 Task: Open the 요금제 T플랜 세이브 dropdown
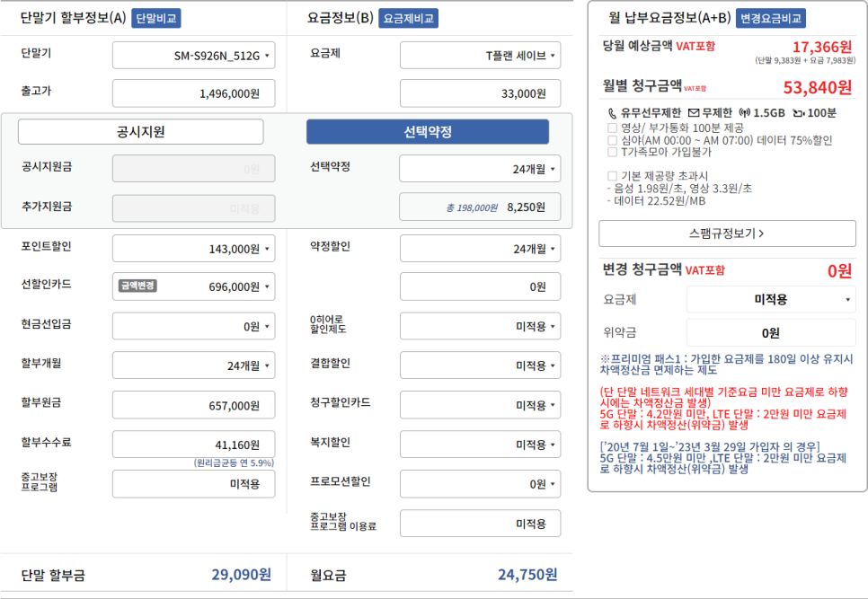[480, 56]
